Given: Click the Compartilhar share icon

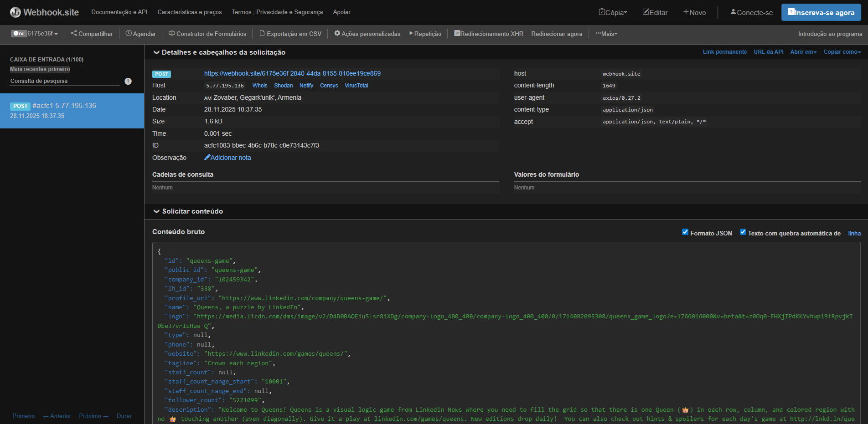Looking at the screenshot, I should [74, 34].
